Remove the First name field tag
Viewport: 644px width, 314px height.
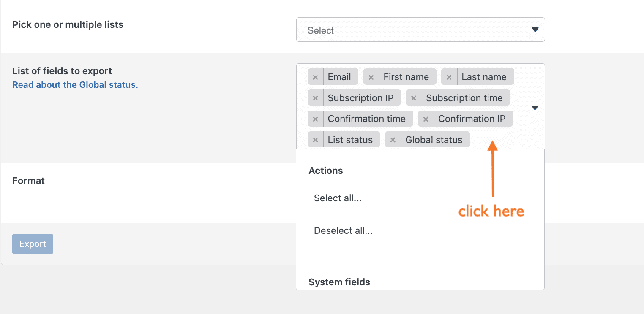click(371, 77)
